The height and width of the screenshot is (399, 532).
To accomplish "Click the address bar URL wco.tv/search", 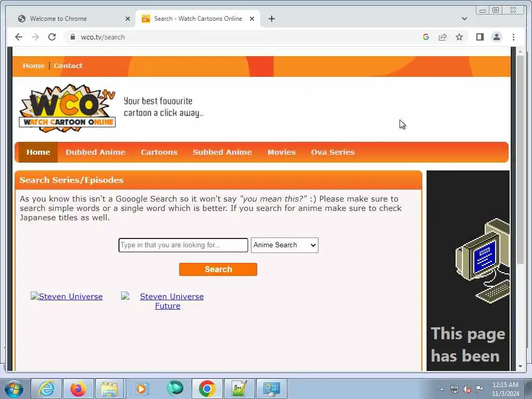I will coord(103,37).
